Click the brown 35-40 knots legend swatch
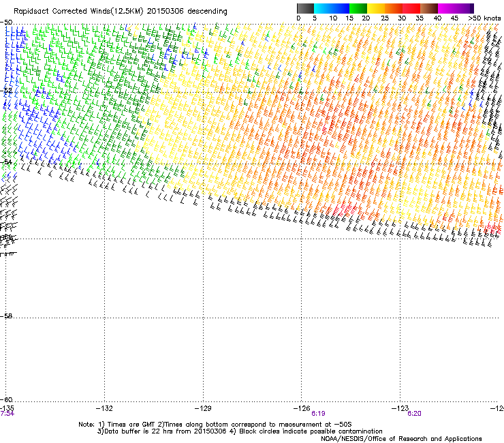Viewport: 504px width, 443px height. (x=429, y=8)
